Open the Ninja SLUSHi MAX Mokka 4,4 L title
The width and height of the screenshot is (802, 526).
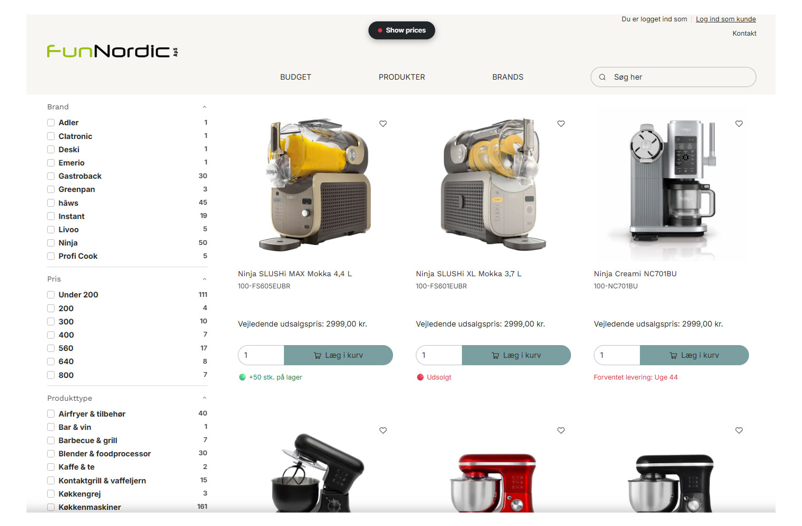pyautogui.click(x=295, y=274)
